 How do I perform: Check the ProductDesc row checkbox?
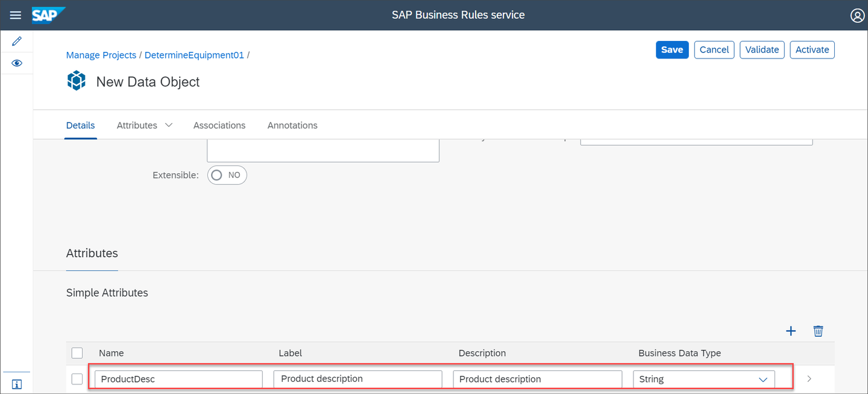click(x=77, y=379)
